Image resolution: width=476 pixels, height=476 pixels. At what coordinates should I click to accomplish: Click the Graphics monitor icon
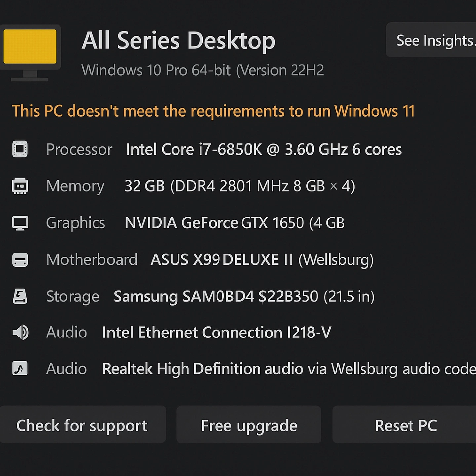coord(20,223)
